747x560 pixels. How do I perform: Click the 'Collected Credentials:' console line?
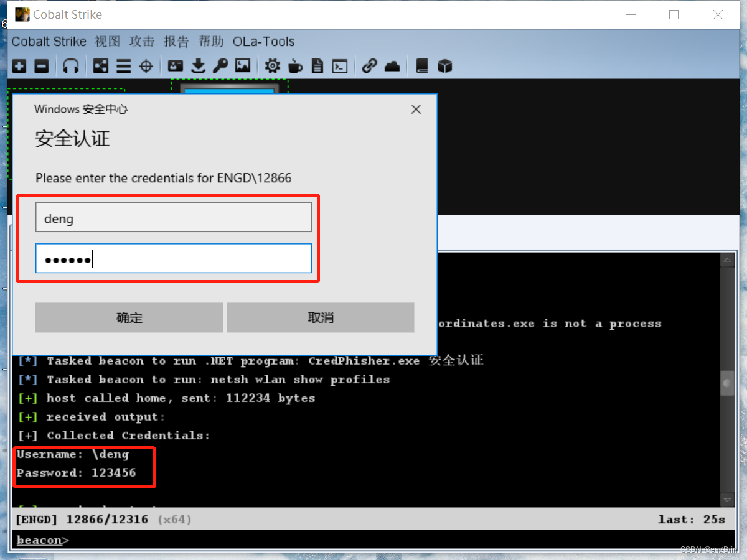[x=114, y=436]
